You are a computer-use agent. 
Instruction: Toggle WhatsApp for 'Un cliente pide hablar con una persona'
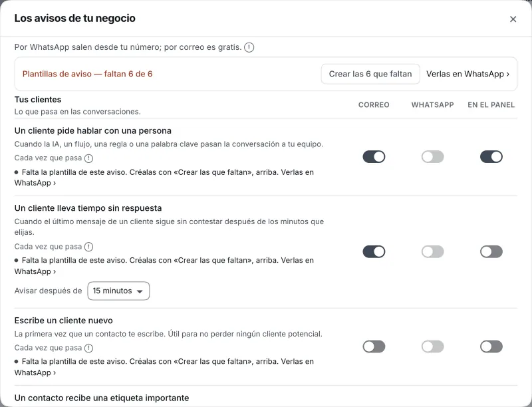point(433,157)
